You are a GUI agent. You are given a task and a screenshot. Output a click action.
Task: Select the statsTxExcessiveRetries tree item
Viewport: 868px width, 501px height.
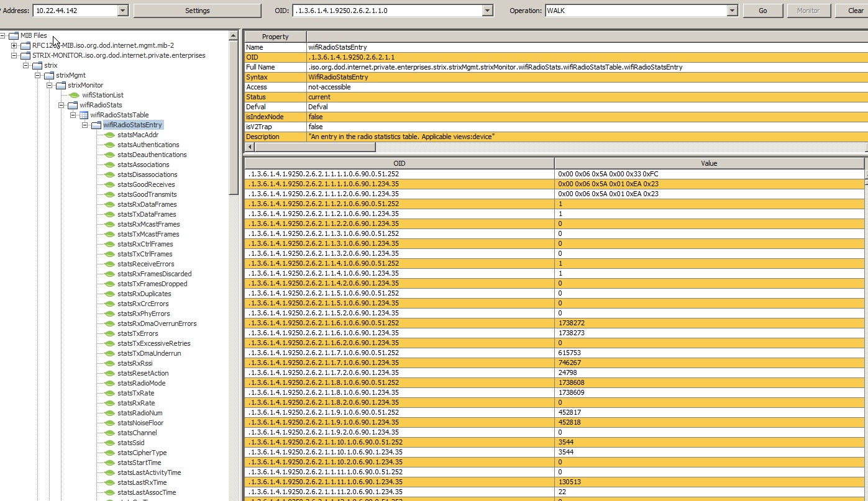click(153, 343)
